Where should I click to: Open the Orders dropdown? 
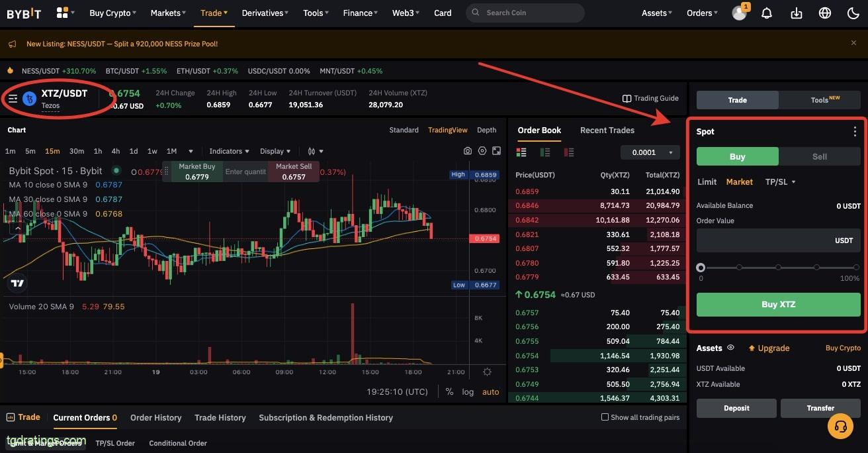[x=703, y=13]
